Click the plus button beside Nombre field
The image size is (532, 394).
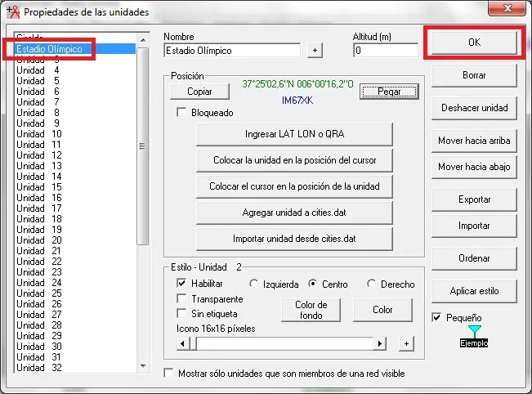click(315, 50)
